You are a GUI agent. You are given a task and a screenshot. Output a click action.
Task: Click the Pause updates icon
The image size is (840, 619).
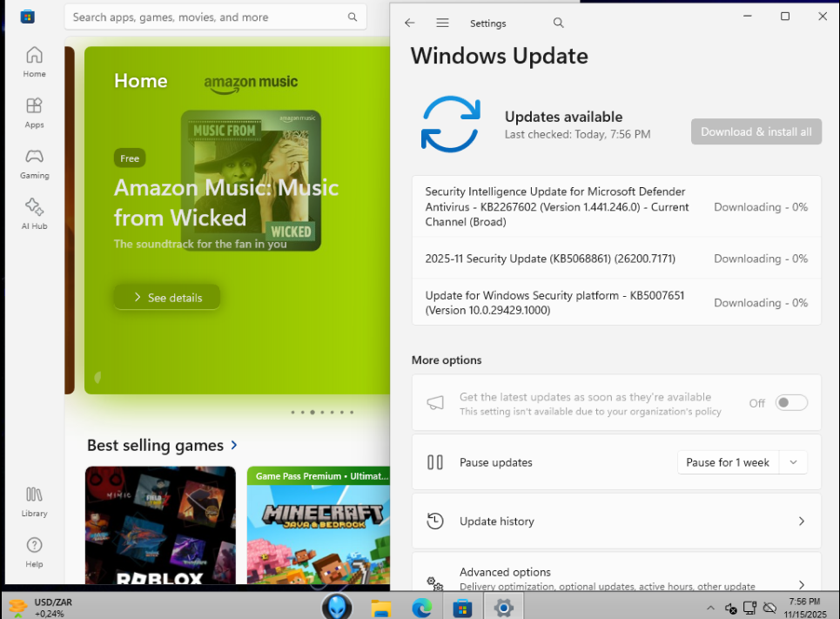pyautogui.click(x=435, y=462)
